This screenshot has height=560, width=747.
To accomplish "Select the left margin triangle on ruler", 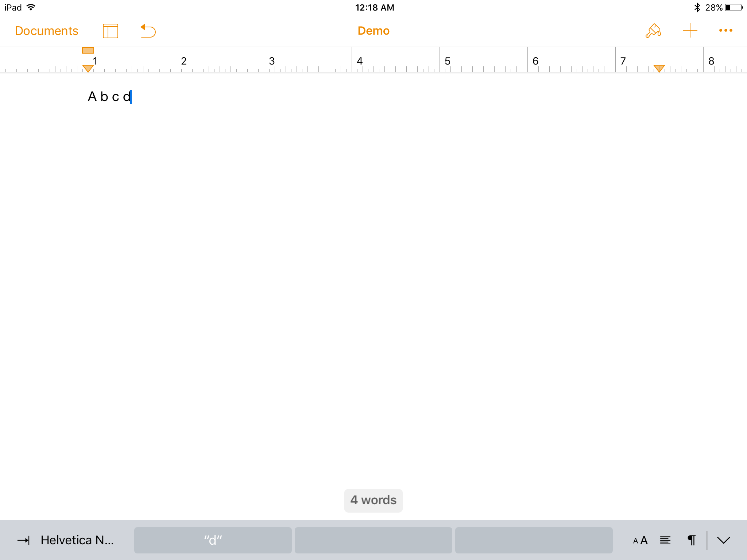I will click(x=88, y=68).
